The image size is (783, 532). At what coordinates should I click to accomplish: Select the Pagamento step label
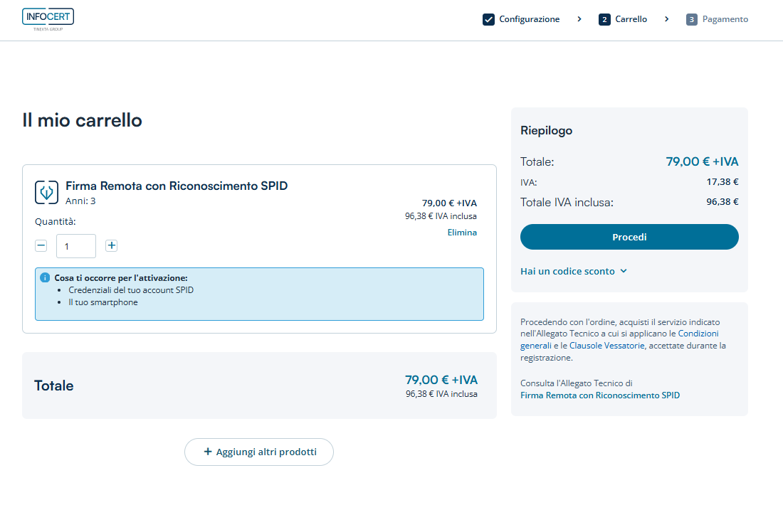tap(725, 19)
